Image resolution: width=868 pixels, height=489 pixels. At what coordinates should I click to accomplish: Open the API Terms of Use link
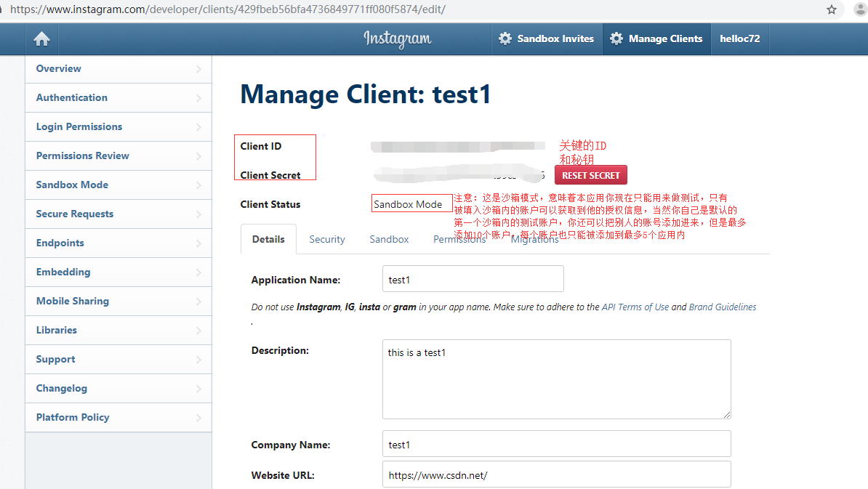click(635, 307)
